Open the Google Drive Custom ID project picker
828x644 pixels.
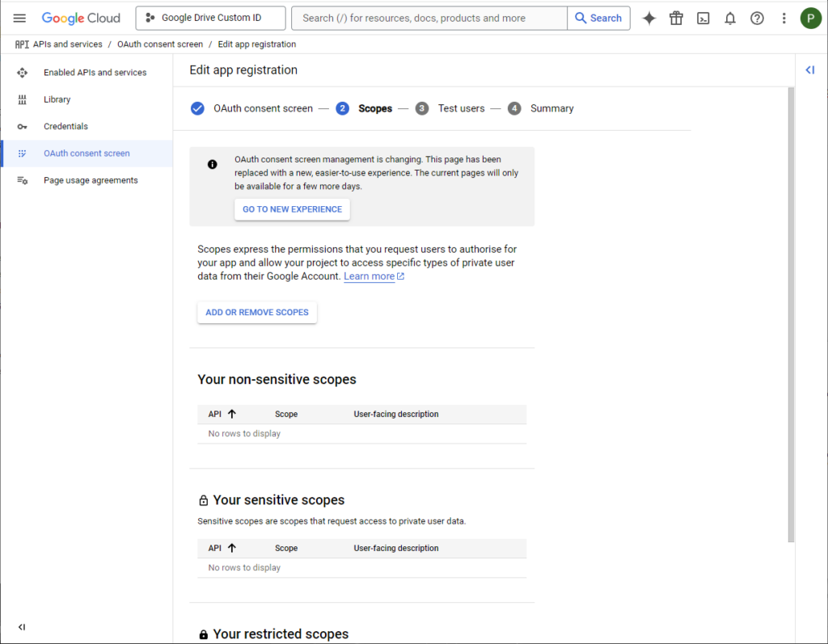coord(210,18)
